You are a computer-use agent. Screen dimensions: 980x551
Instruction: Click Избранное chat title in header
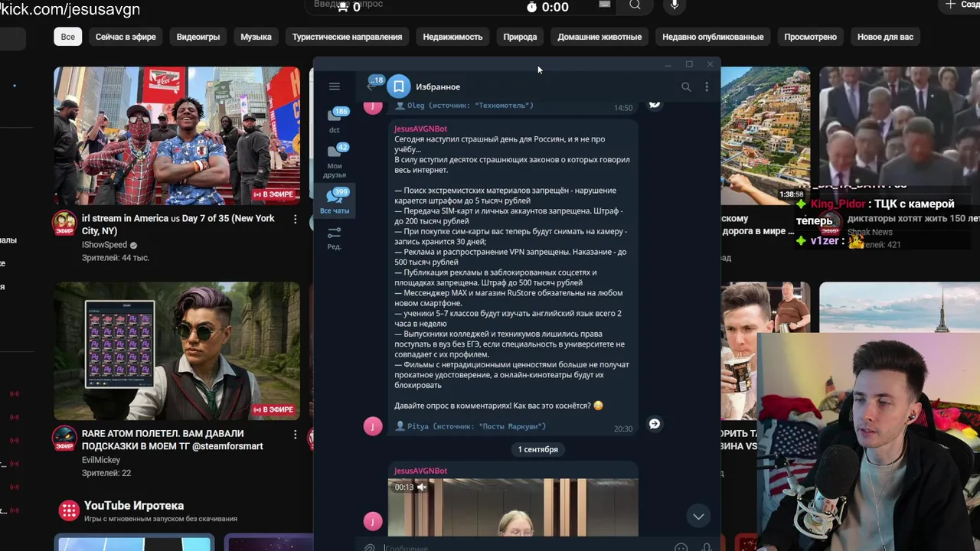pos(438,87)
